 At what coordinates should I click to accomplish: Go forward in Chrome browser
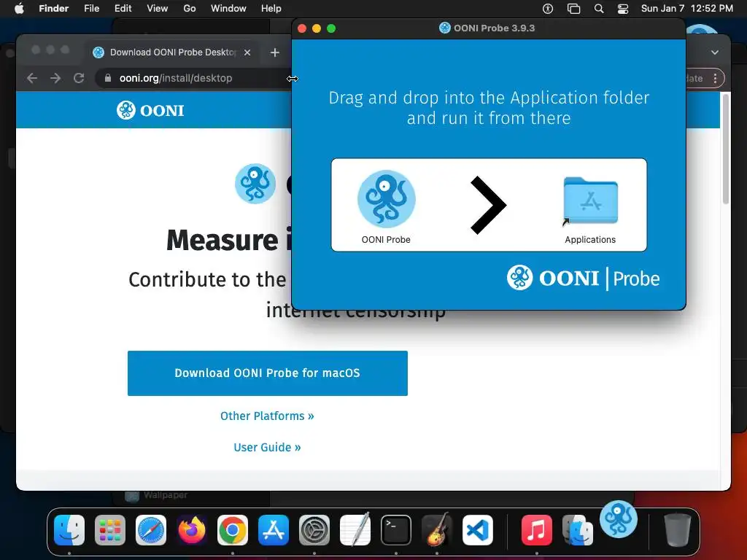pos(55,78)
